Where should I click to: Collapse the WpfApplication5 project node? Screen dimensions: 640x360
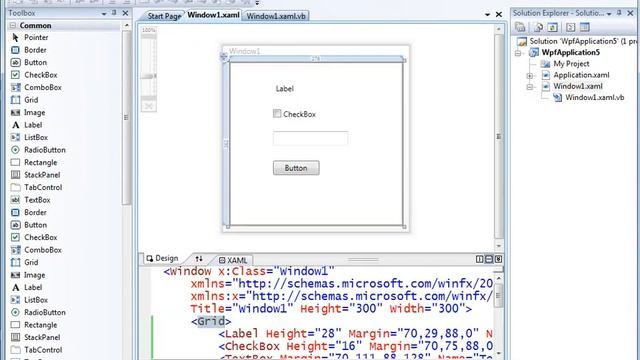click(x=518, y=53)
